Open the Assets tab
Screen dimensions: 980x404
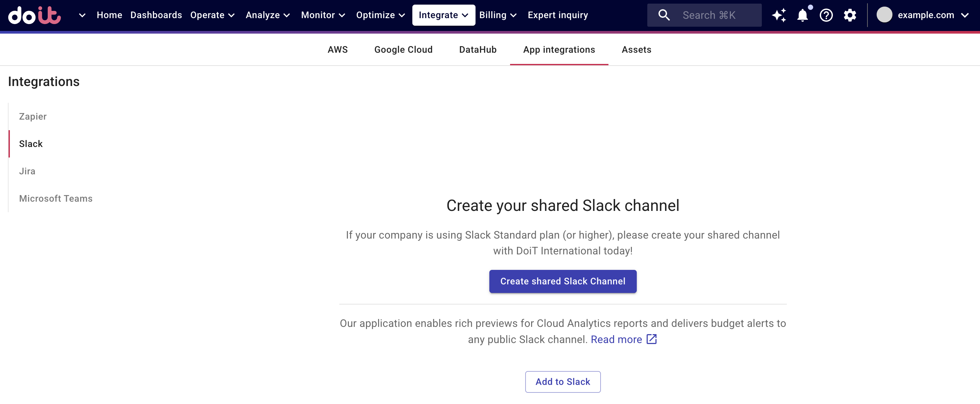point(636,49)
